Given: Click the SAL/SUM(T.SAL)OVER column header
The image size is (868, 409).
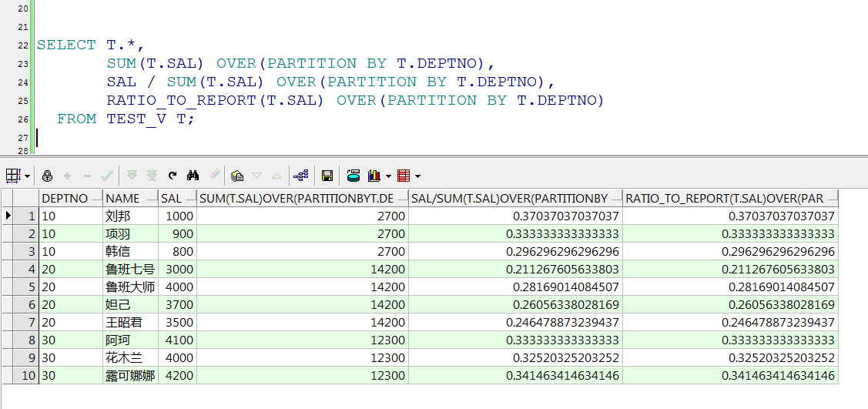Looking at the screenshot, I should pos(515,198).
